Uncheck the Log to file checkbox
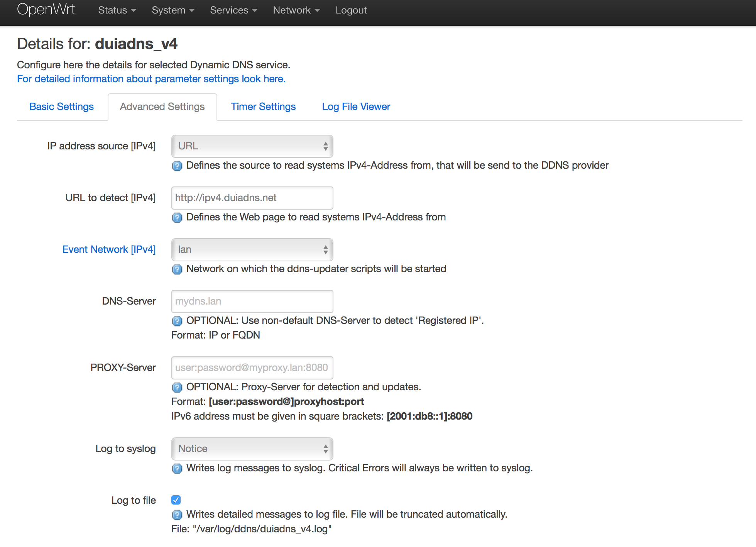 176,500
